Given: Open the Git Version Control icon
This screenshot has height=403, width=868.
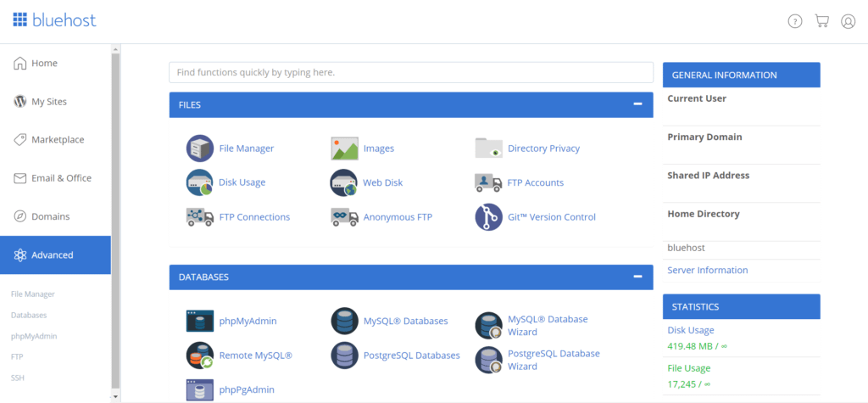Looking at the screenshot, I should point(488,217).
